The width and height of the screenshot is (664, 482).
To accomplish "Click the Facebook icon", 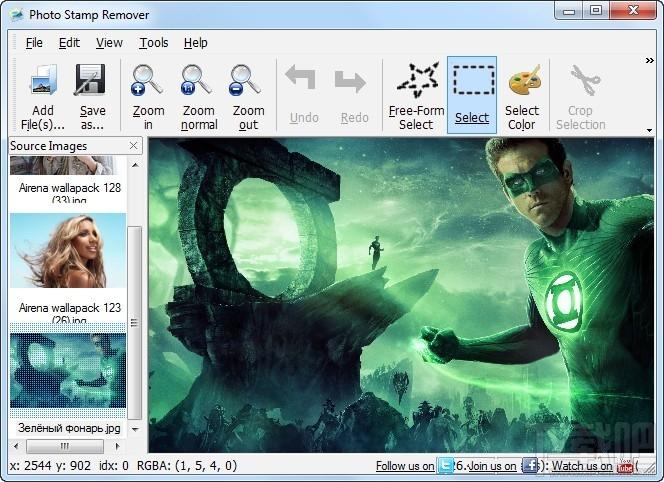I will (x=530, y=465).
